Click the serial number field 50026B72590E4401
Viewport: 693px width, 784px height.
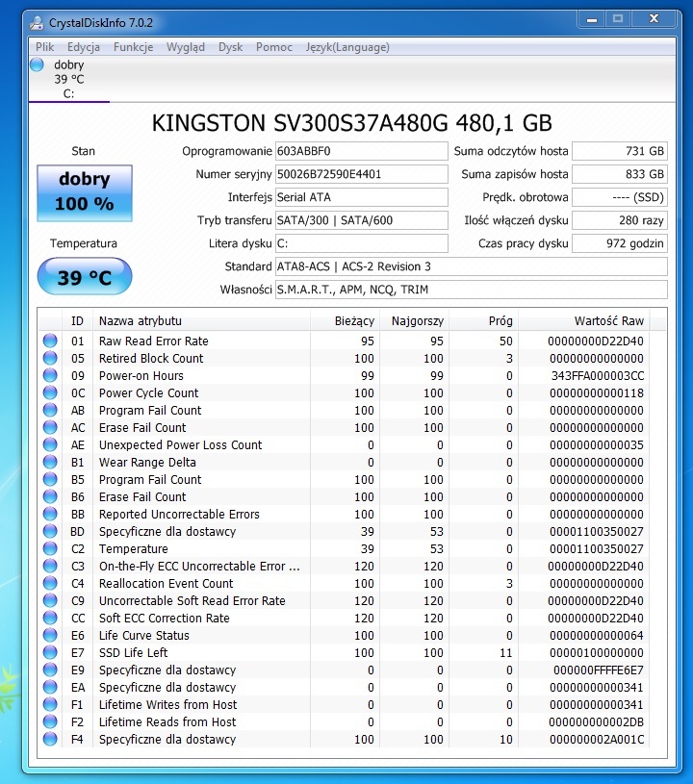coord(361,174)
